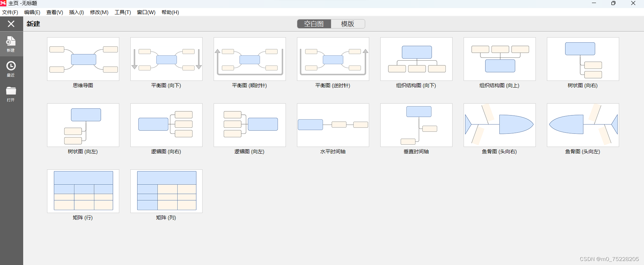Click the 新建 sidebar icon
This screenshot has width=644, height=265.
(11, 44)
